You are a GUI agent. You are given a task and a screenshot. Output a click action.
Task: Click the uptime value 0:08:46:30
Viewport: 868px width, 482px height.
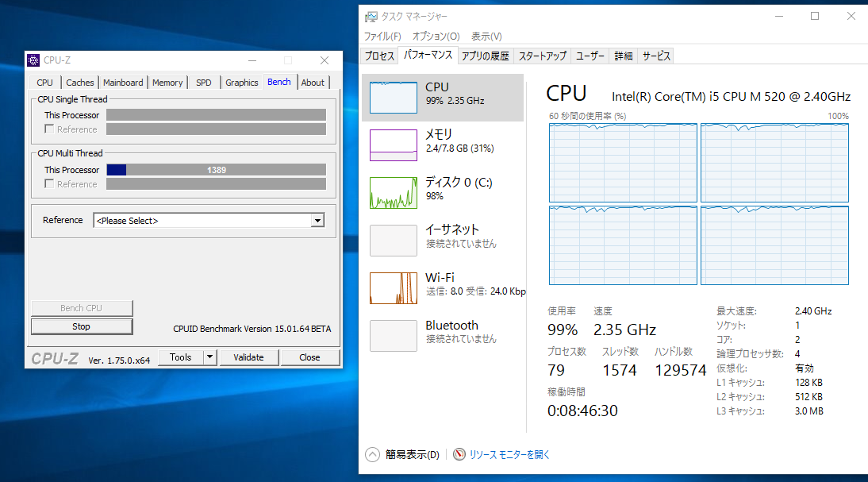582,411
